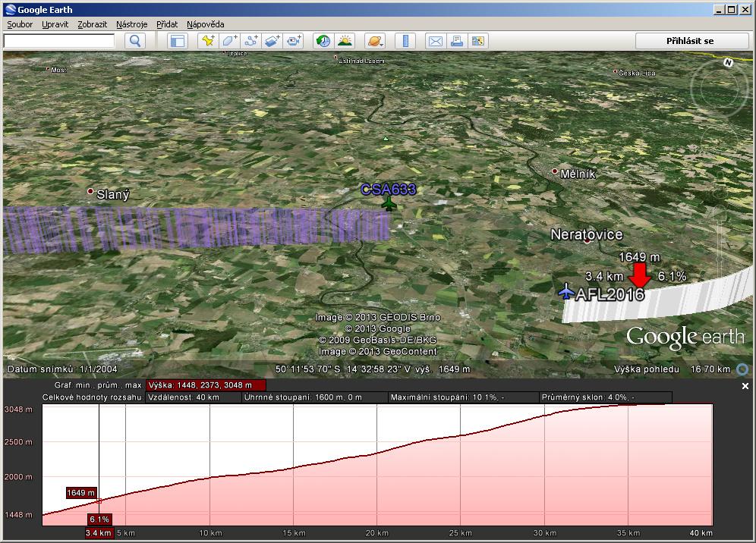Add an image overlay
The image size is (756, 543).
click(272, 41)
